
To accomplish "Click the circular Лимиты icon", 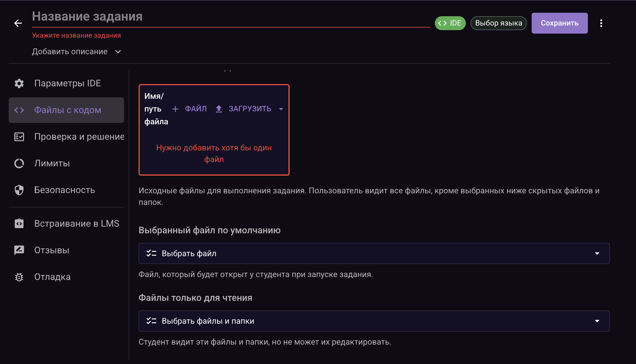I will click(19, 163).
